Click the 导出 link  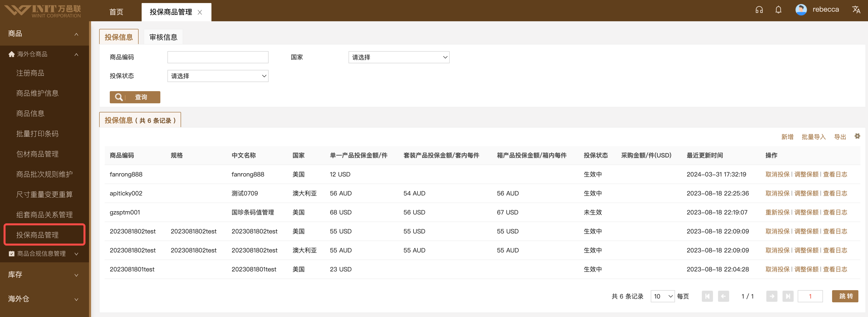point(840,137)
